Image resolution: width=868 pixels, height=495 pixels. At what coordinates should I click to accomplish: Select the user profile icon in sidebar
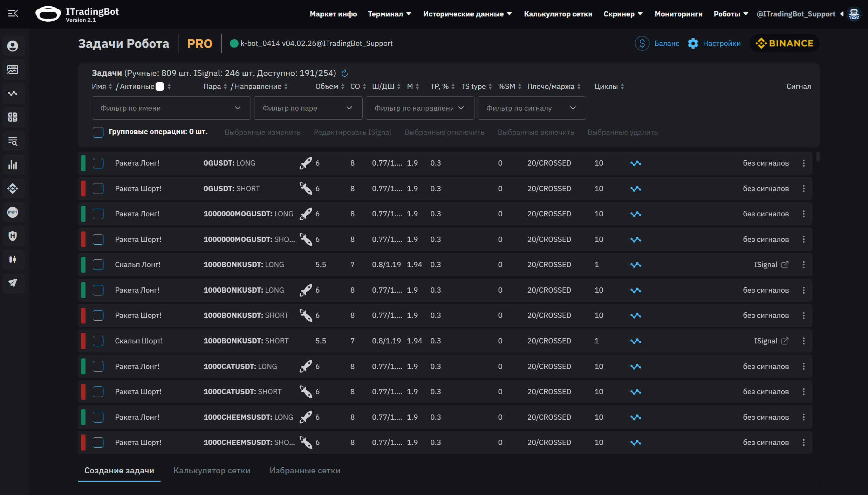tap(13, 46)
